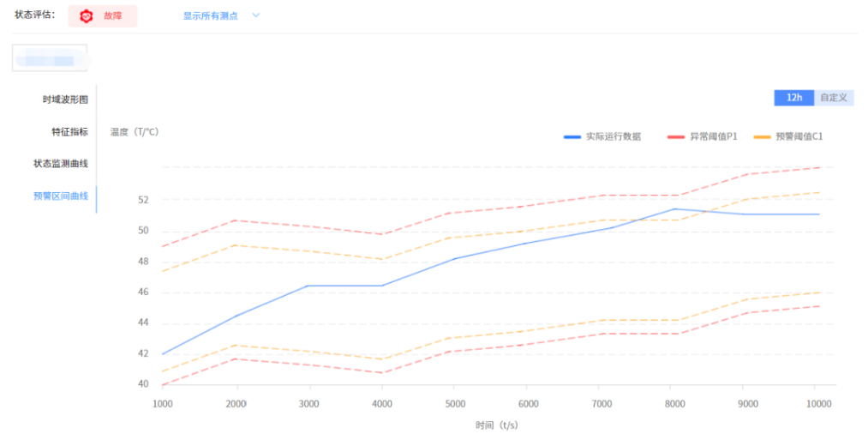Image resolution: width=868 pixels, height=446 pixels.
Task: Switch to the 特征指标 tab
Action: click(69, 131)
